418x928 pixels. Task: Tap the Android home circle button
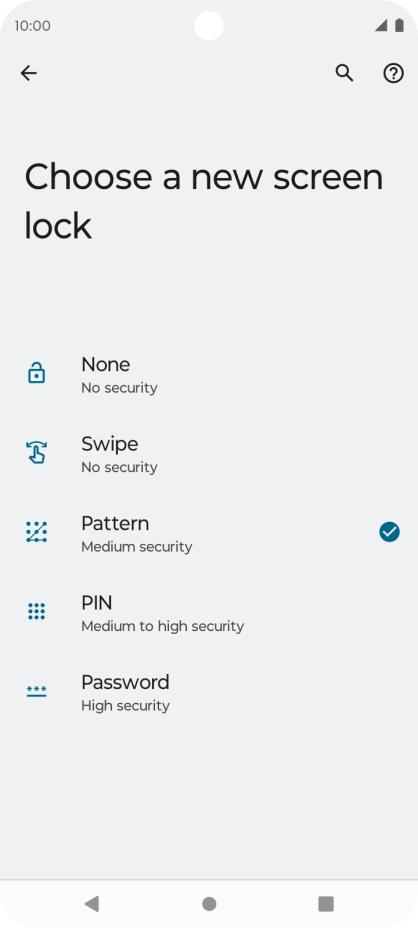pyautogui.click(x=209, y=904)
